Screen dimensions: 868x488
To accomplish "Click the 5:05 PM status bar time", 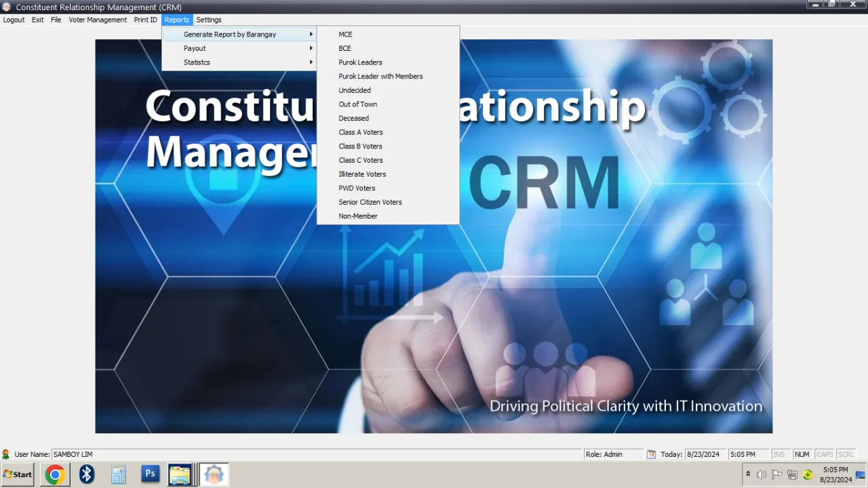I will tap(748, 454).
